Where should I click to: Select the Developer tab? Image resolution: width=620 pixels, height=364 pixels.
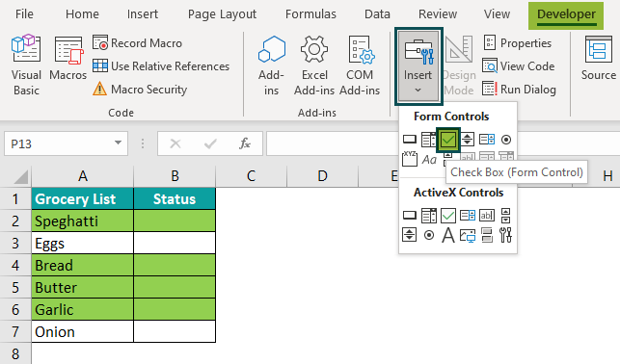click(566, 15)
